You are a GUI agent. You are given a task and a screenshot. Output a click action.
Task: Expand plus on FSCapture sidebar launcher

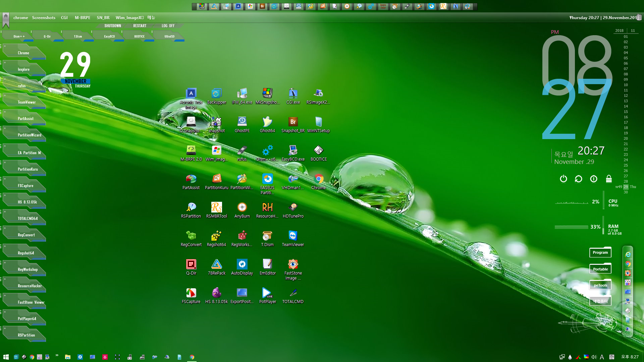tap(5, 179)
